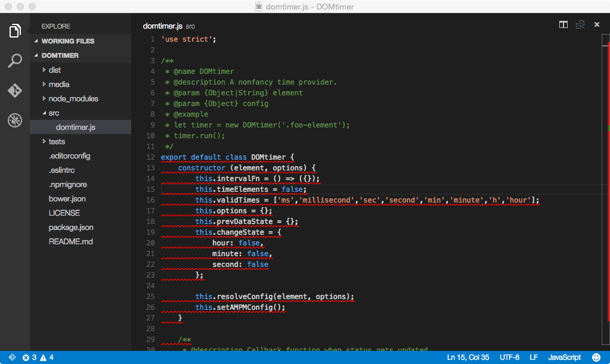
Task: Show the 4 warnings in status bar
Action: click(x=47, y=357)
